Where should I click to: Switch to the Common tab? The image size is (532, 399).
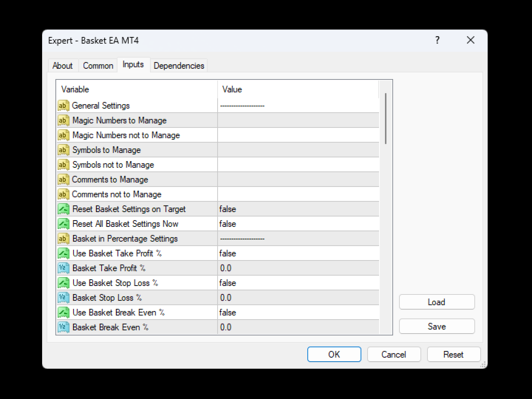click(x=98, y=66)
